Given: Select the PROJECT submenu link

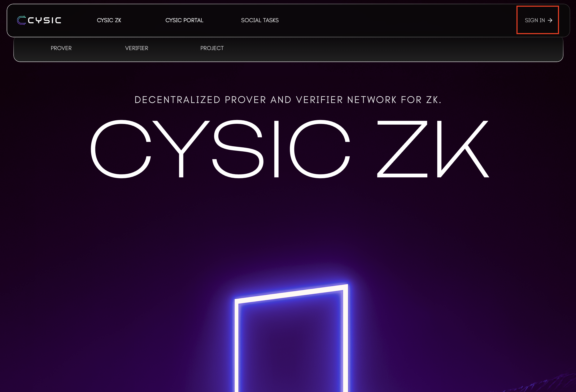Looking at the screenshot, I should (x=212, y=48).
